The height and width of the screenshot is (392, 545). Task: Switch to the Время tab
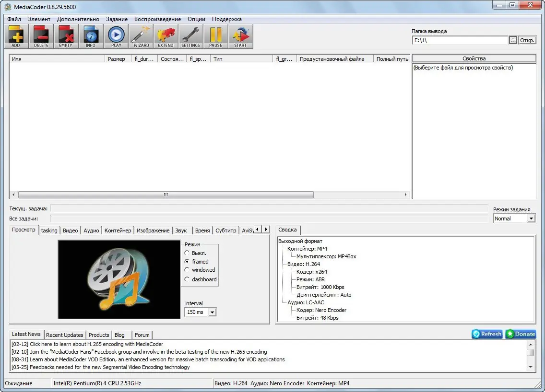click(202, 231)
